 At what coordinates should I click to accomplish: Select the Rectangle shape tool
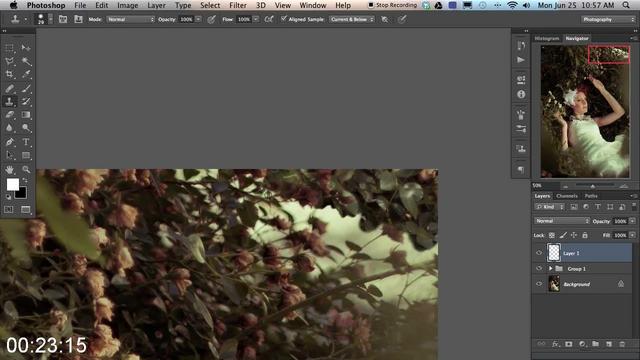[26, 155]
